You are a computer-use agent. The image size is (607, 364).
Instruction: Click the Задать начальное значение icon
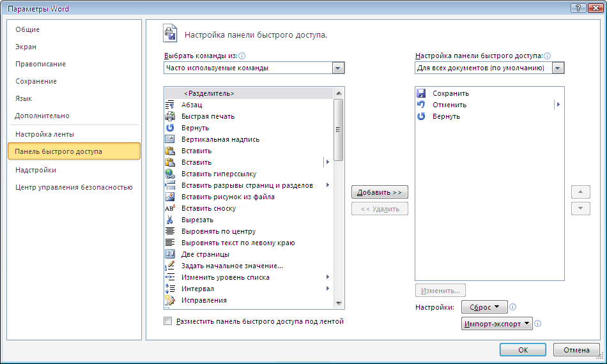click(169, 266)
